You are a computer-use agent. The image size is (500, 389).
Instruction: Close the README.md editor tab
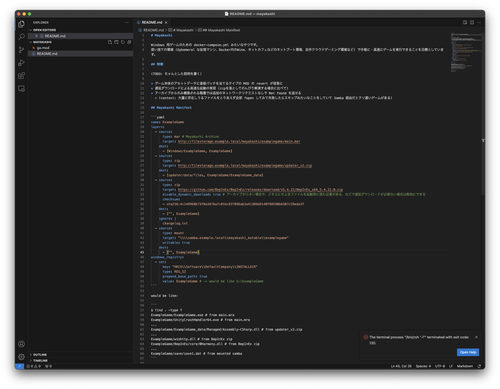coord(166,22)
